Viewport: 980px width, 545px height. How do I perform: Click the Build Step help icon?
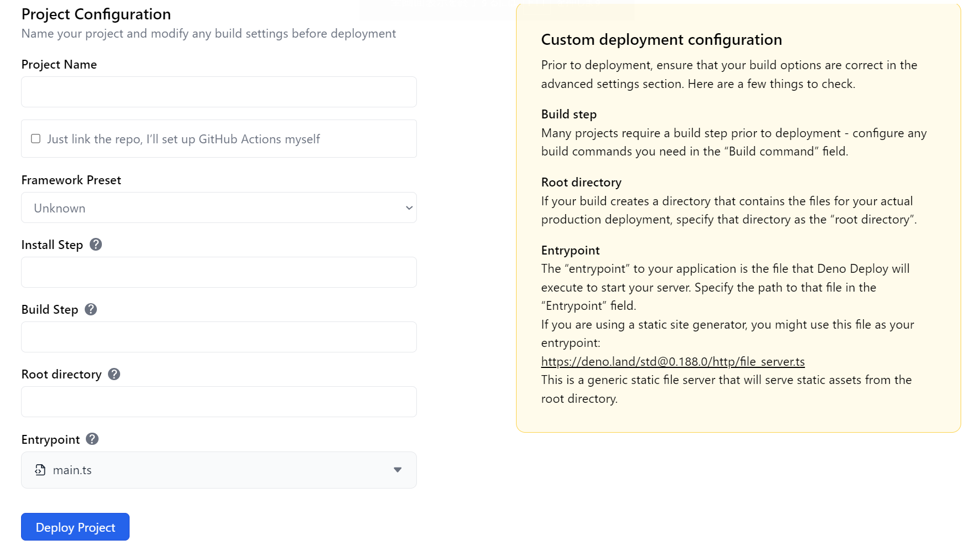[x=91, y=309]
